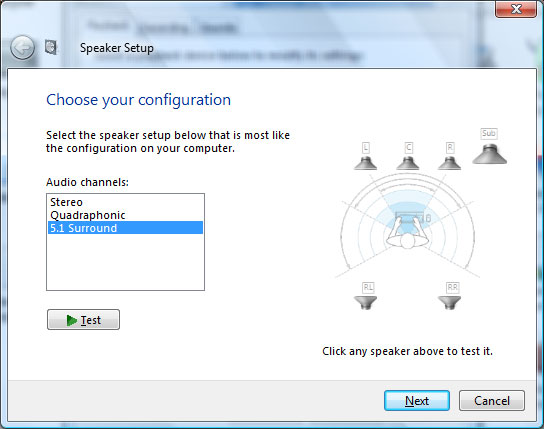Screen dimensions: 544x429
Task: Click empty area of Audio channels listbox
Action: pyautogui.click(x=125, y=262)
